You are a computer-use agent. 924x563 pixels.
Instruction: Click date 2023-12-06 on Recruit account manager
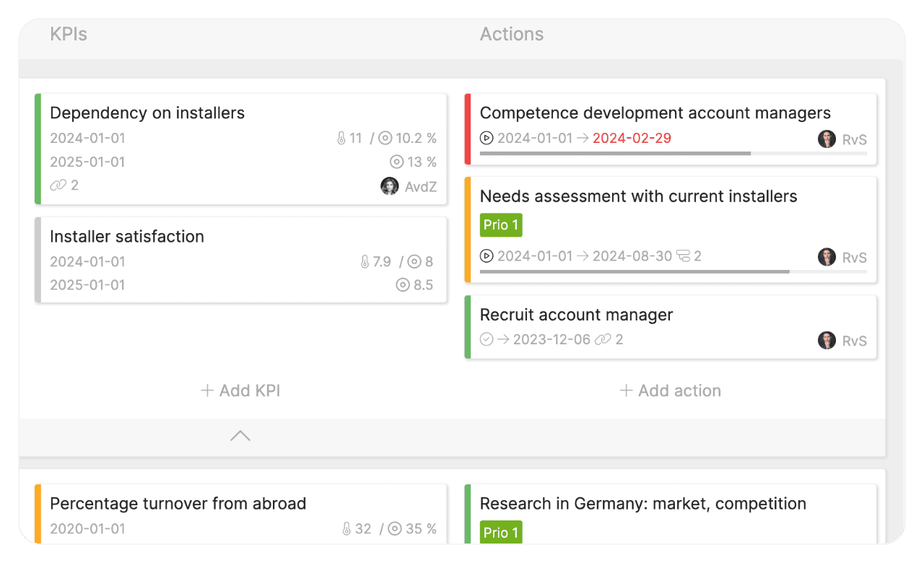pos(552,339)
